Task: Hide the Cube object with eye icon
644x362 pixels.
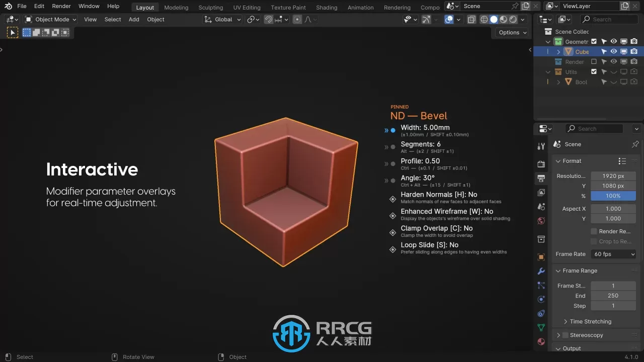Action: pyautogui.click(x=614, y=52)
